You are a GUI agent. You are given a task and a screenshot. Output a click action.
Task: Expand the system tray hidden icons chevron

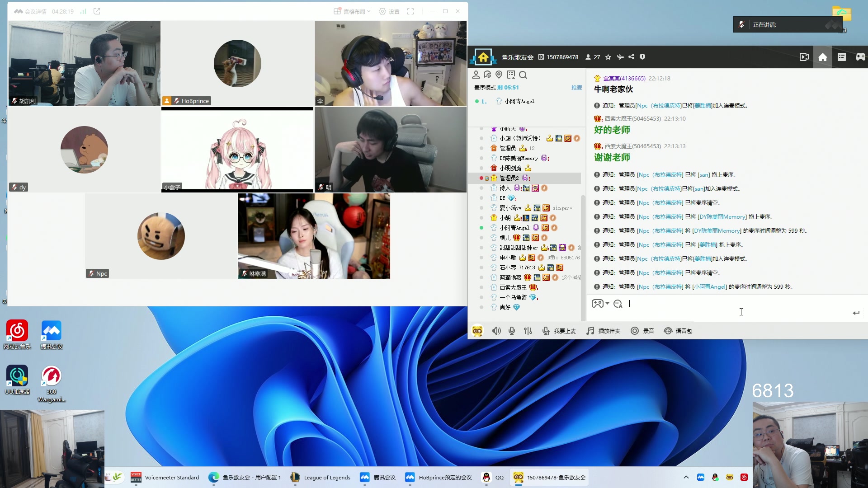click(x=686, y=477)
